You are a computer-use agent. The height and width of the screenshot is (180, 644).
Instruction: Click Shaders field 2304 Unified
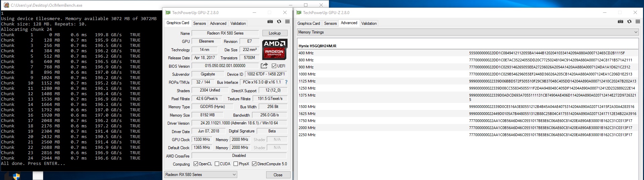210,91
